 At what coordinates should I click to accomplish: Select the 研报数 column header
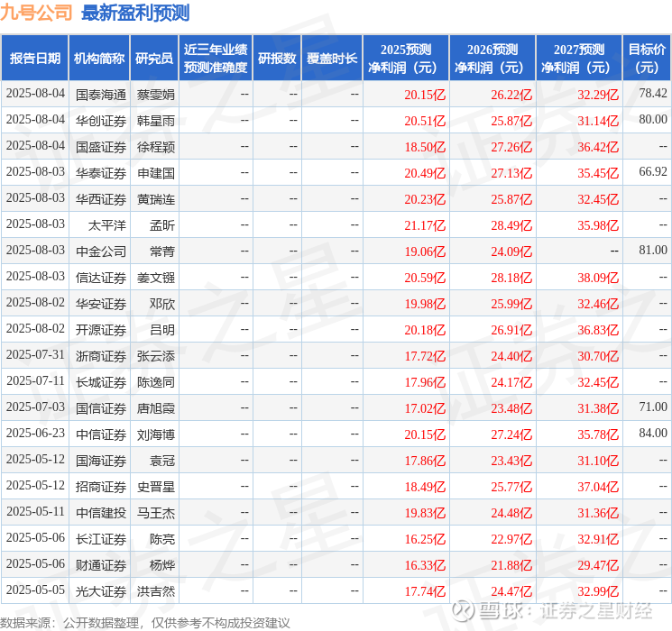tap(277, 59)
